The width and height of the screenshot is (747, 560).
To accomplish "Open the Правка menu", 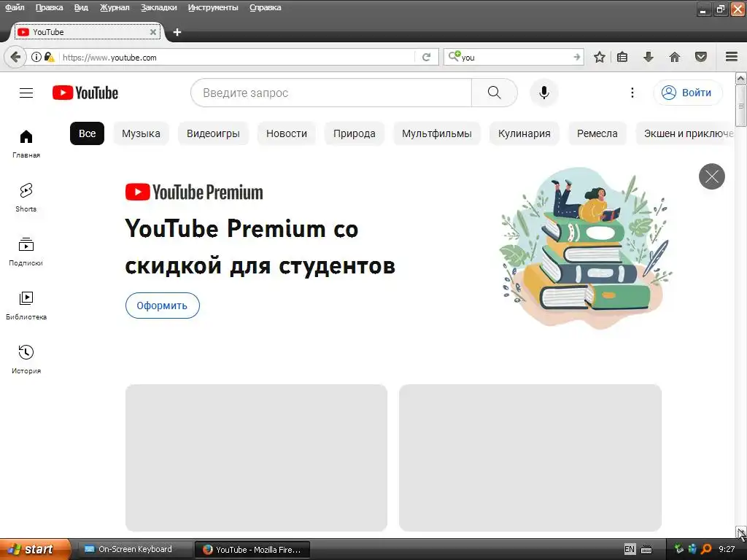I will 49,7.
